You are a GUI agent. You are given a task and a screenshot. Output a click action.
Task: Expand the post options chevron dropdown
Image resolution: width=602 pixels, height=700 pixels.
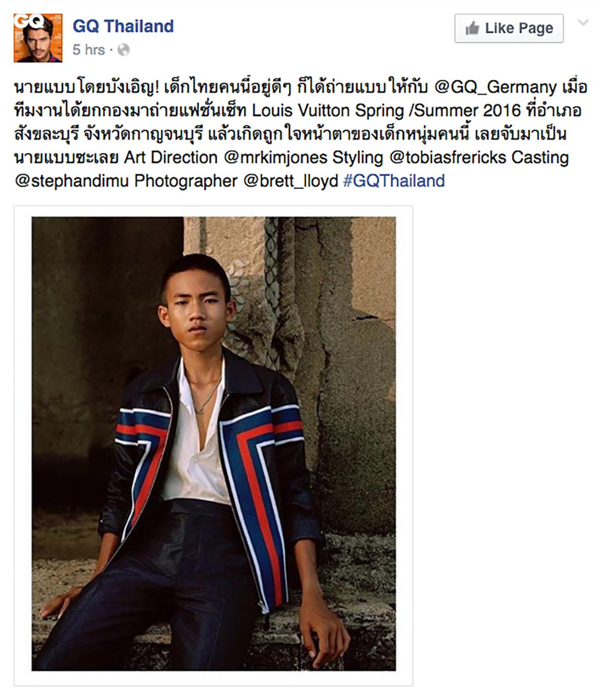tap(583, 23)
